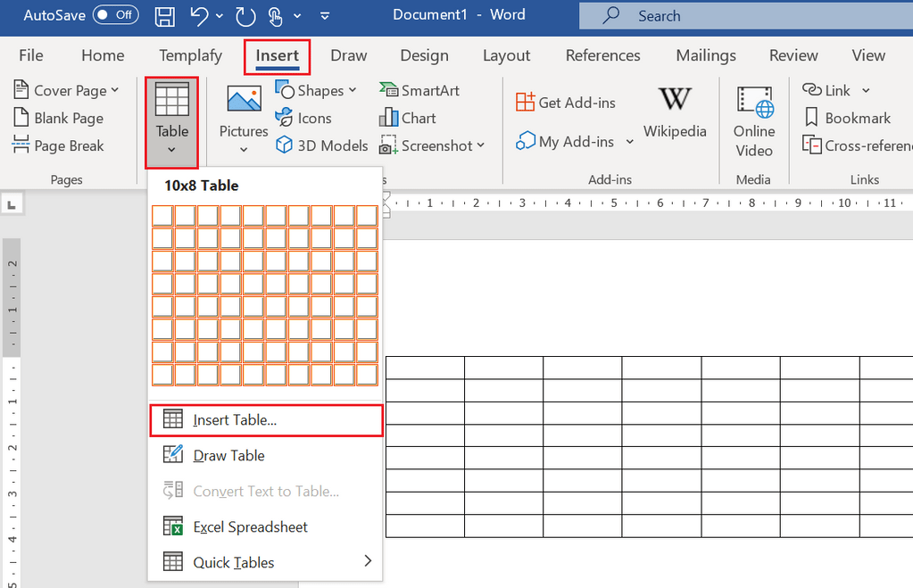Insert a SmartArt graphic
Viewport: 913px width, 588px height.
tap(419, 90)
